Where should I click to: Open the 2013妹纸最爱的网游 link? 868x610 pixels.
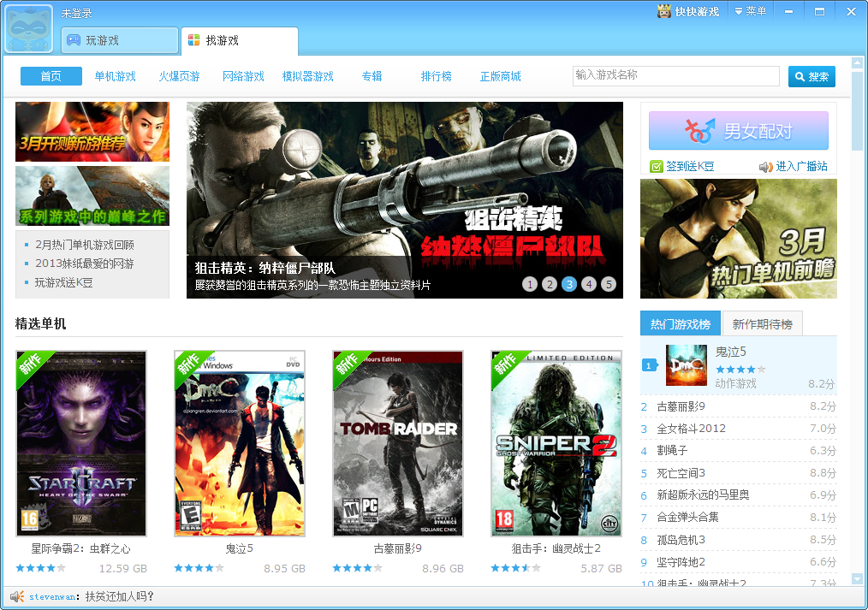point(85,264)
